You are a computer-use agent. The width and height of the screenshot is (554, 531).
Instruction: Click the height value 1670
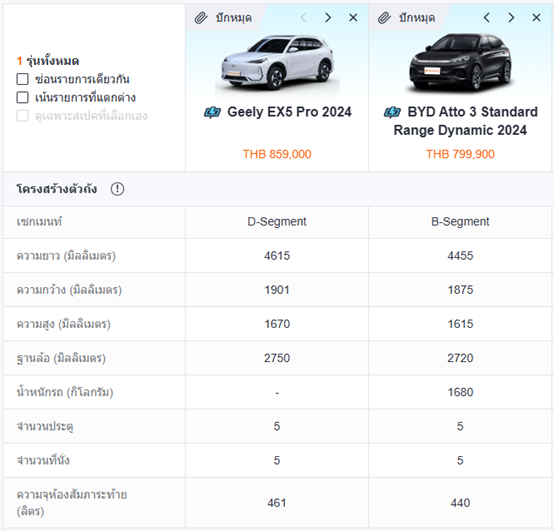(277, 324)
